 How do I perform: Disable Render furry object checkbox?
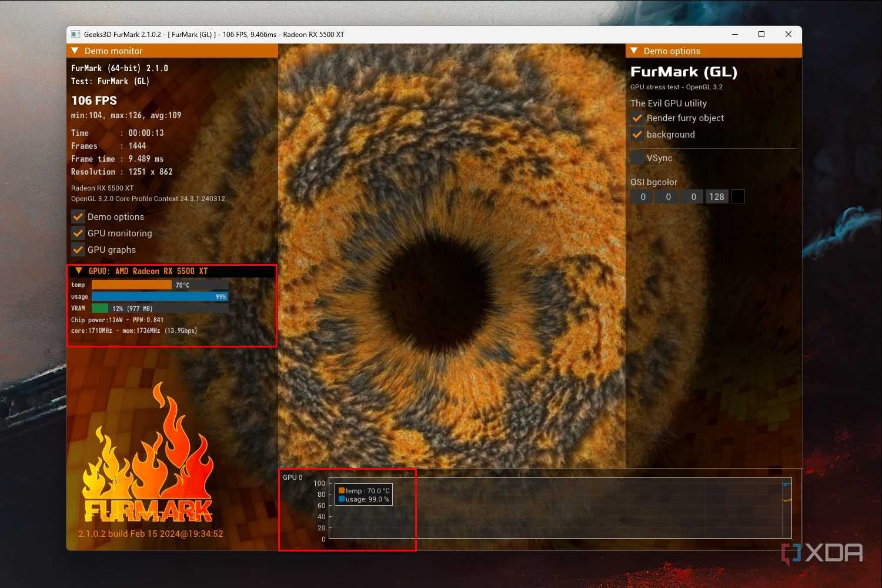pos(637,118)
